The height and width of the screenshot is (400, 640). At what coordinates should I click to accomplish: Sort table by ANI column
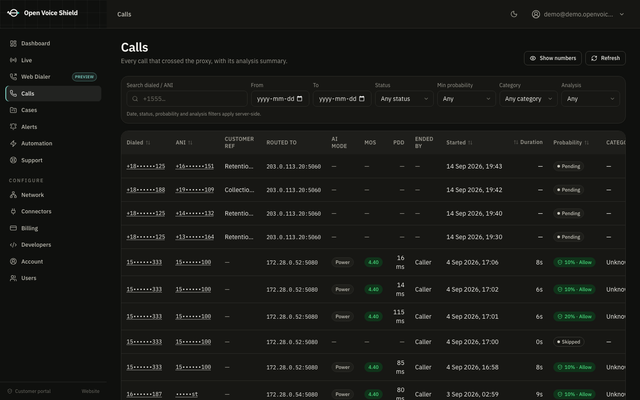click(184, 142)
